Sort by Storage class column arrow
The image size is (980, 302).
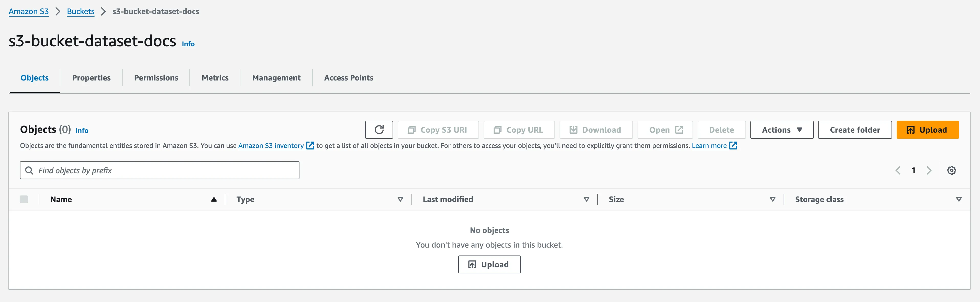pos(959,200)
